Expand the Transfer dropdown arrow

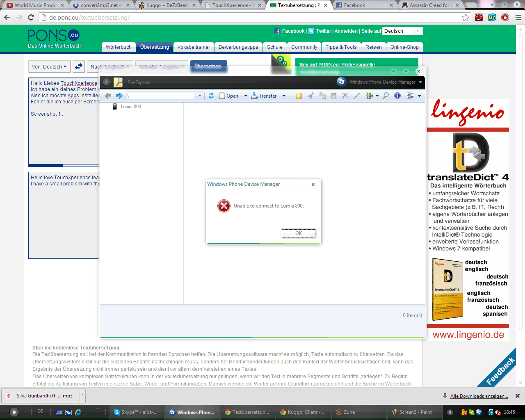click(284, 96)
